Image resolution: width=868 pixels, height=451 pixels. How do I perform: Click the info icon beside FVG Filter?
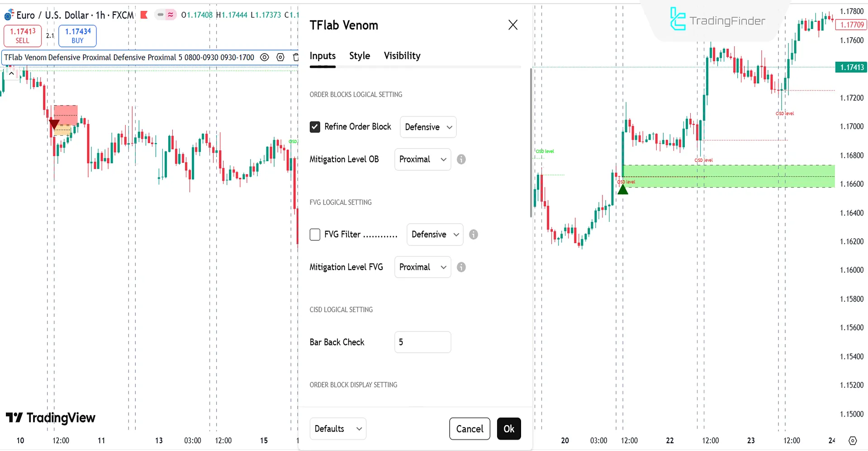coord(473,234)
